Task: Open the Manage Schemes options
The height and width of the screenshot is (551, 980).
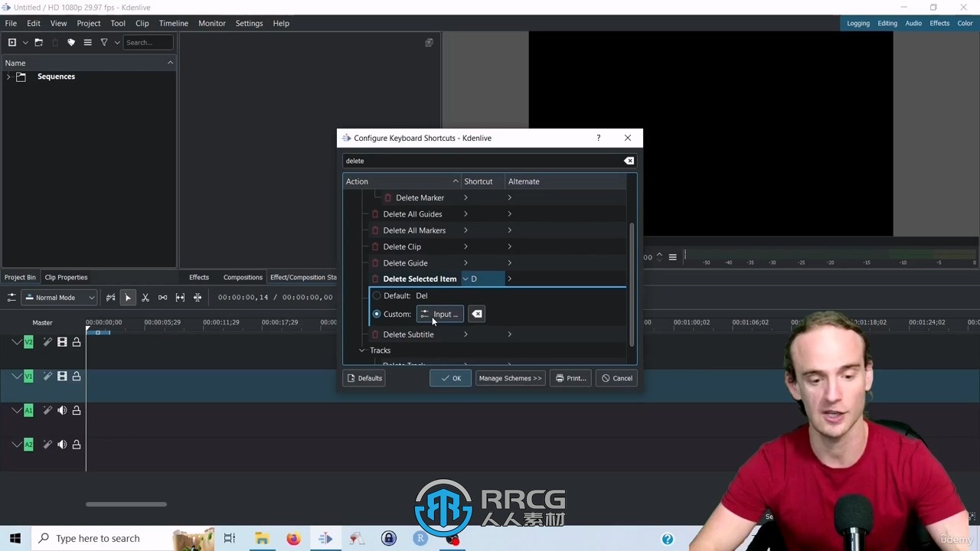Action: [x=510, y=378]
